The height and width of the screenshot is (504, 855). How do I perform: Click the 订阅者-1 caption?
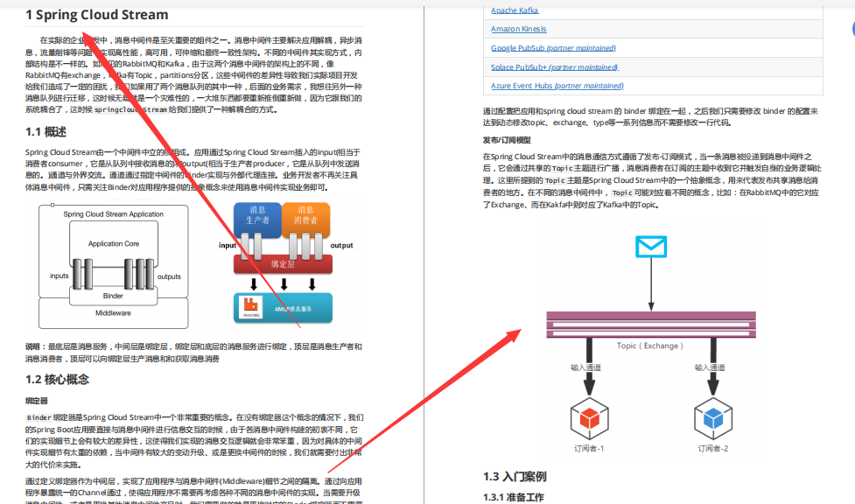[589, 448]
